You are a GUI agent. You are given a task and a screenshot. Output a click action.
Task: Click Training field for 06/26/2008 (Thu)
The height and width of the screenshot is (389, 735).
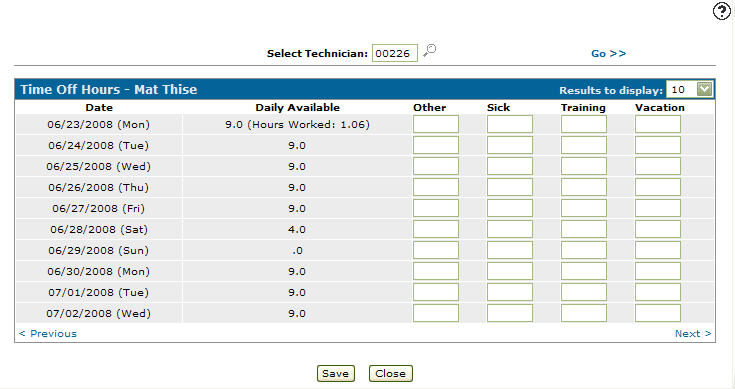tap(584, 187)
